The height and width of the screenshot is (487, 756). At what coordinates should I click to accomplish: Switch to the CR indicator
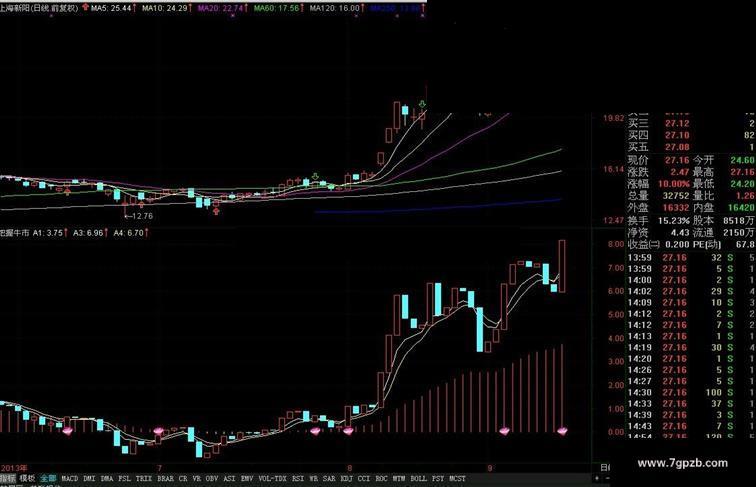pyautogui.click(x=183, y=478)
